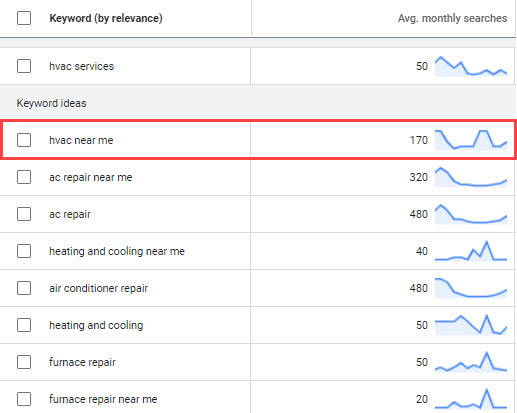Tick the ac repair near me checkbox
The width and height of the screenshot is (517, 413).
pyautogui.click(x=24, y=177)
